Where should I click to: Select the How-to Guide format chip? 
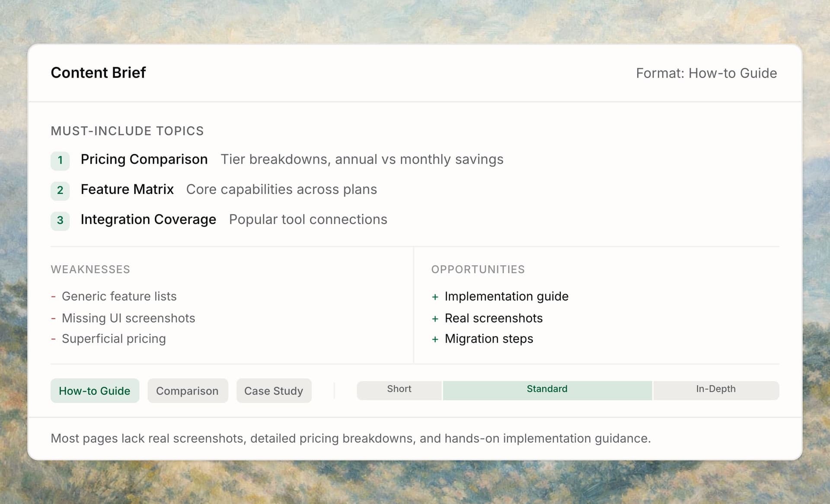point(95,391)
